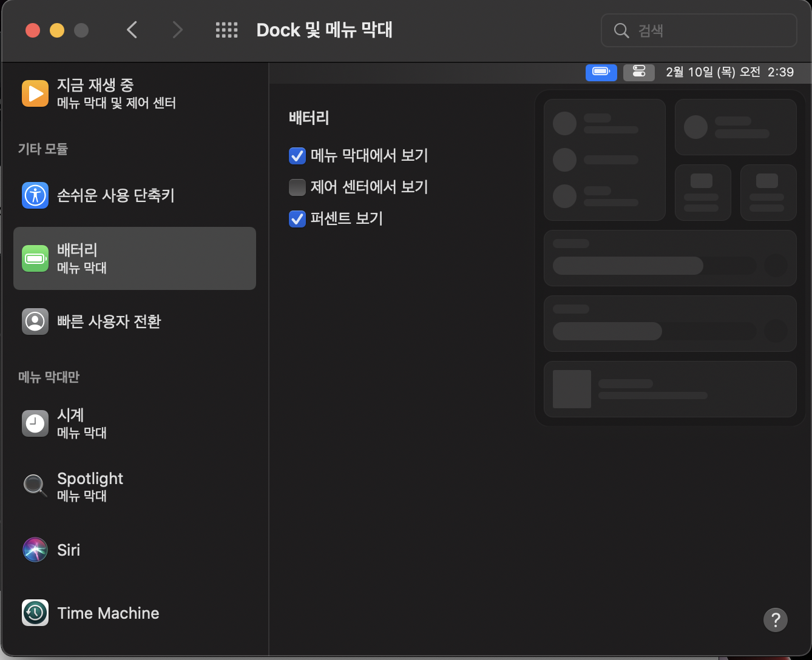This screenshot has height=660, width=812.
Task: Open the Siri sidebar entry
Action: [x=135, y=550]
